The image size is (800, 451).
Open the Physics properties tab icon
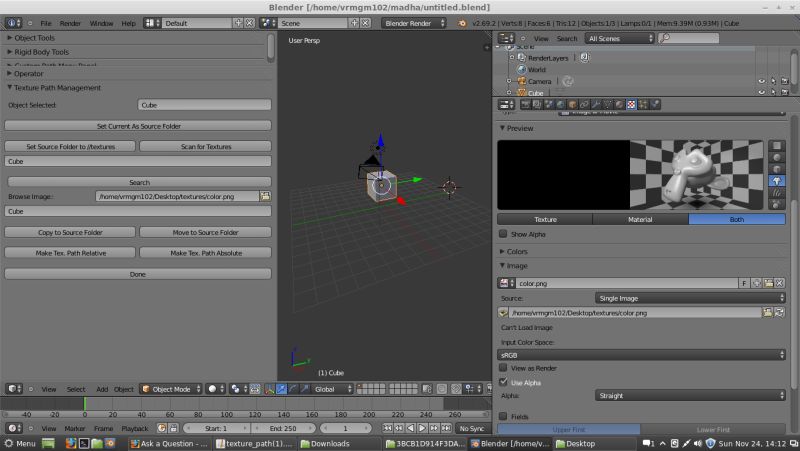click(x=655, y=105)
